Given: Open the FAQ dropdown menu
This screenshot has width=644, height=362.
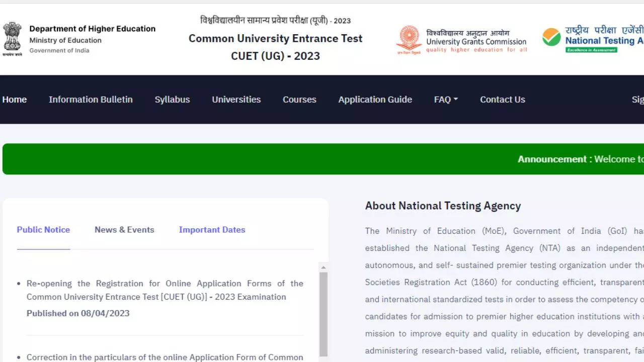Looking at the screenshot, I should 445,100.
